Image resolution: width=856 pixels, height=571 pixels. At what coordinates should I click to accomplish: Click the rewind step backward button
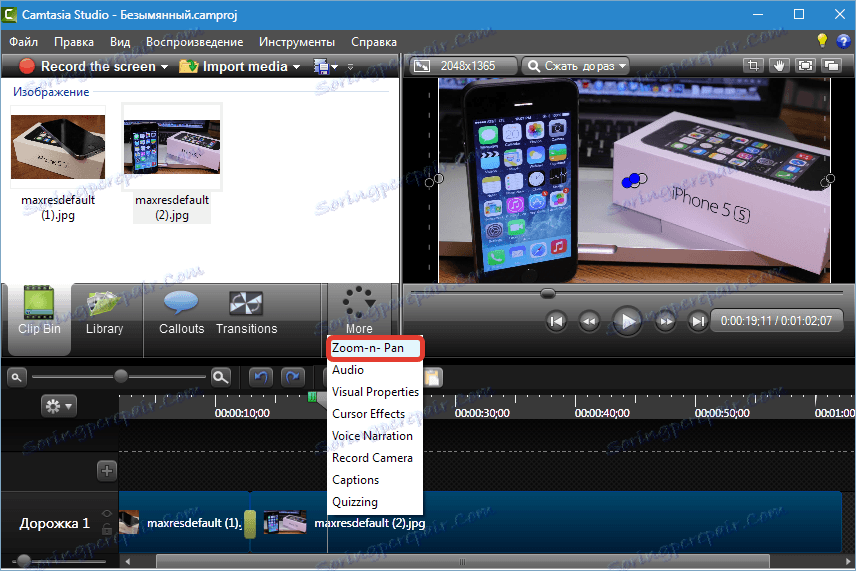point(589,321)
